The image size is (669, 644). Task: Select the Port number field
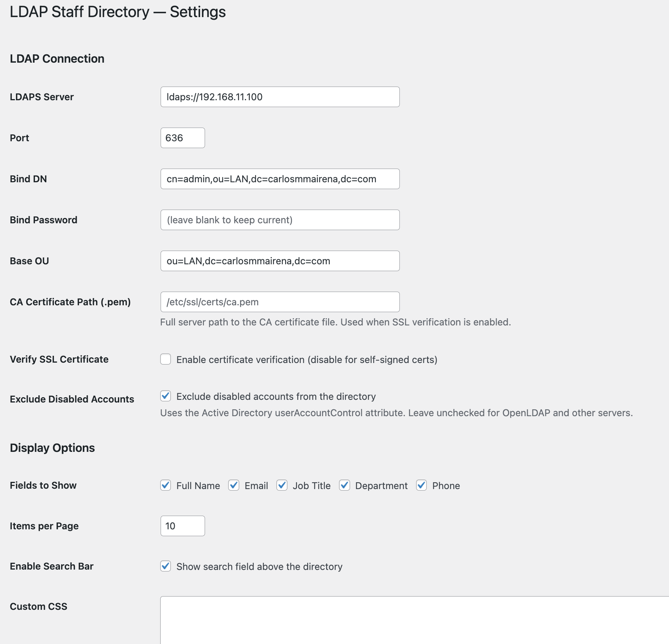pyautogui.click(x=182, y=138)
